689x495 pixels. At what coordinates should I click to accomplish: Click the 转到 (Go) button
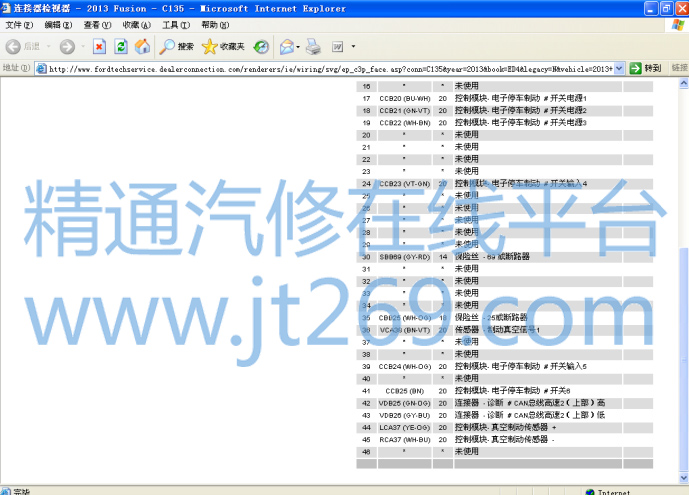[646, 68]
